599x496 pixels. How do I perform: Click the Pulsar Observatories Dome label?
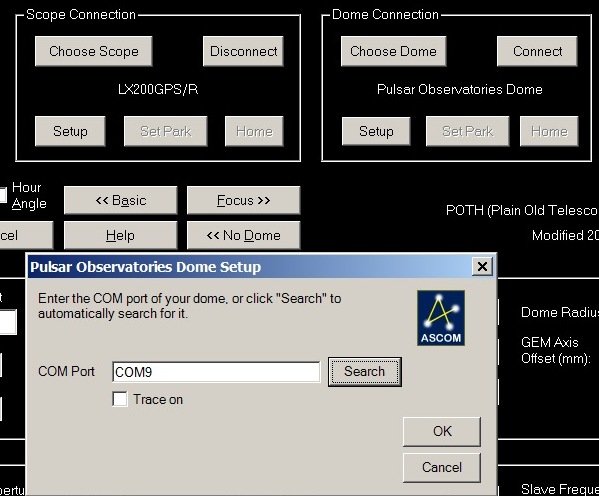pos(460,89)
